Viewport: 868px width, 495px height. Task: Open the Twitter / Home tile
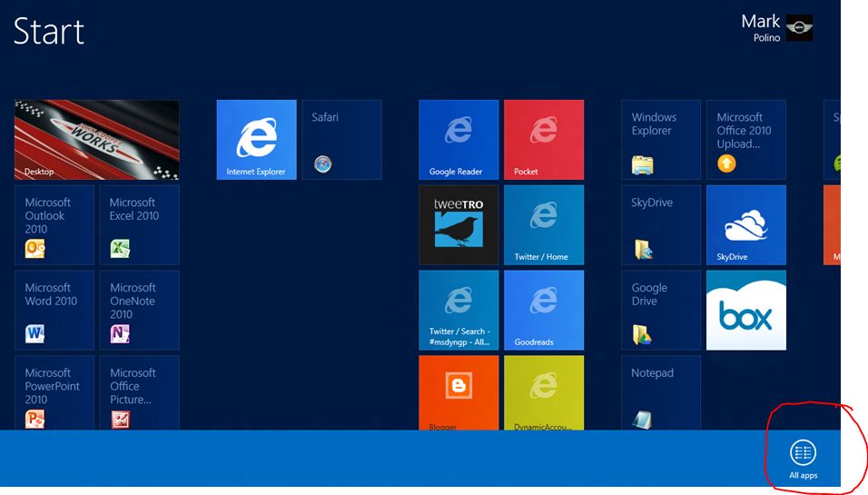544,225
